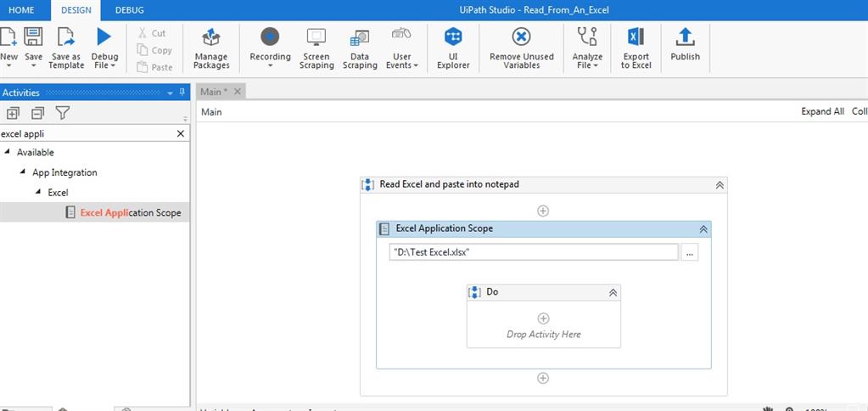Edit the workbook path field
This screenshot has height=411, width=868.
pos(534,252)
